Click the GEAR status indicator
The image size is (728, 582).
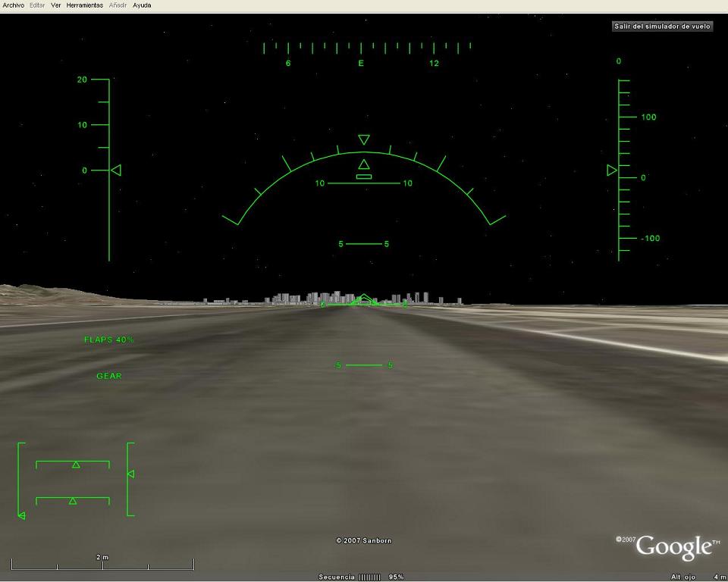108,377
